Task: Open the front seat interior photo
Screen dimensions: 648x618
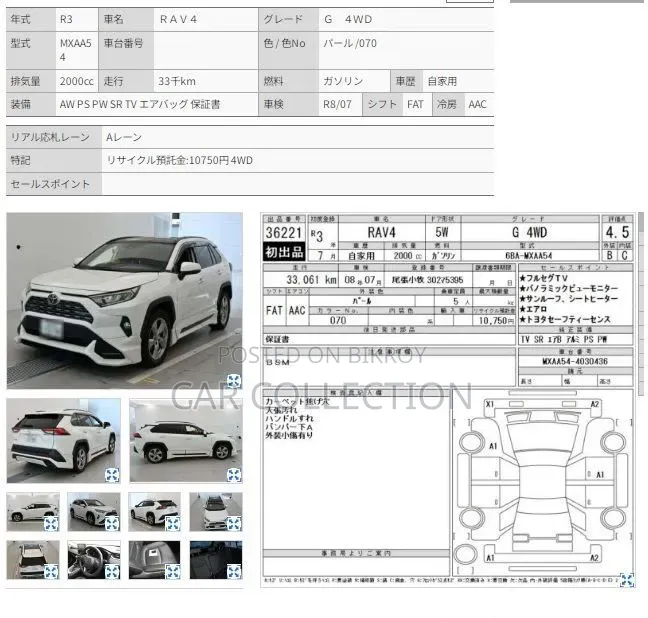Action: click(155, 560)
